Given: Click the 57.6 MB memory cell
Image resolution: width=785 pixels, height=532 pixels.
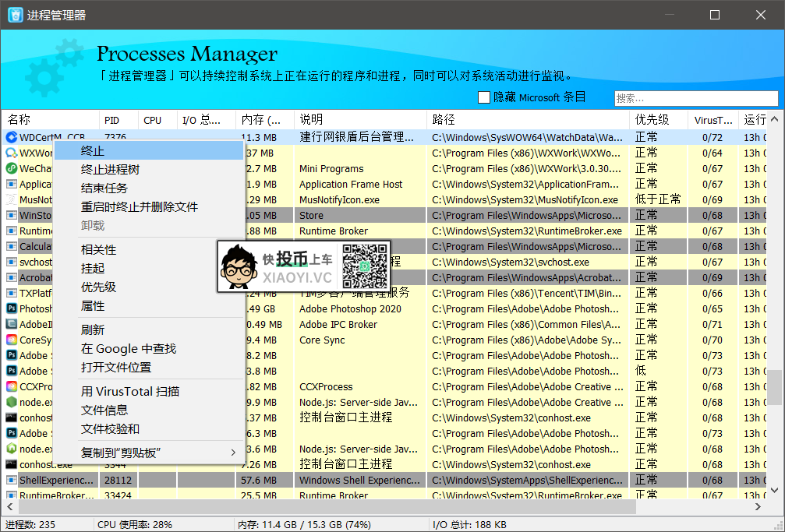Looking at the screenshot, I should [x=264, y=480].
